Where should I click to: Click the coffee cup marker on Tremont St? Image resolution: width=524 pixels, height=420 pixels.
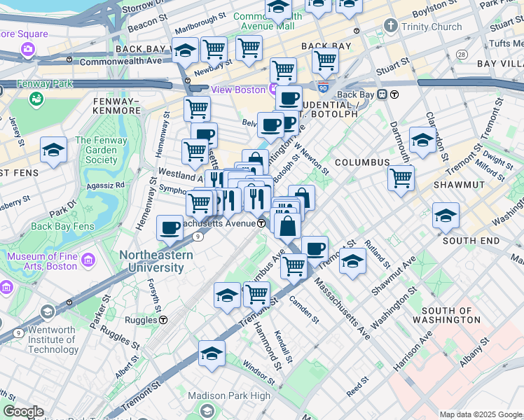tap(315, 250)
